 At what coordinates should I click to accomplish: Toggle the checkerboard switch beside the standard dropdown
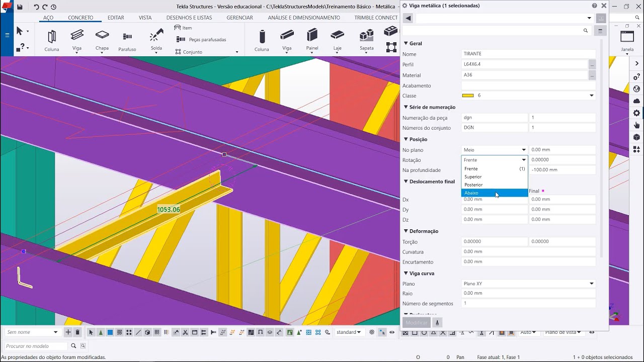[x=372, y=332]
